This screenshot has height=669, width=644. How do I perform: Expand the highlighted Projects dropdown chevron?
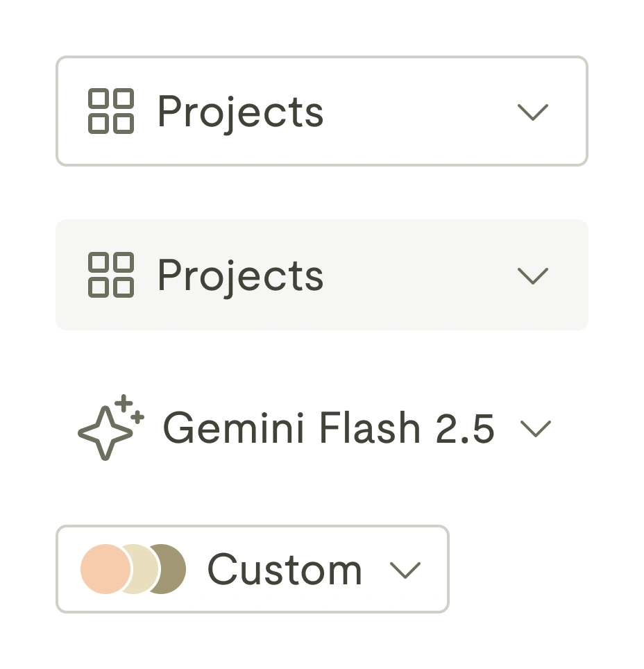[533, 276]
